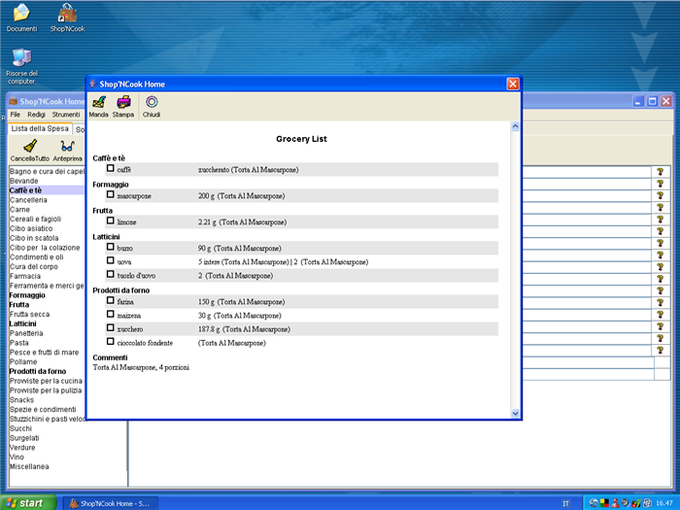Open the File menu in main window
Image resolution: width=680 pixels, height=510 pixels.
pyautogui.click(x=15, y=114)
